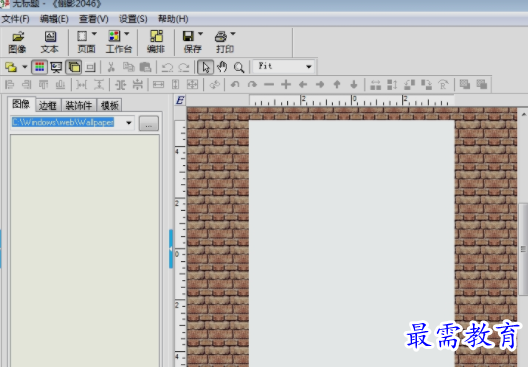
Task: Click the flip vertical icon
Action: pyautogui.click(x=392, y=85)
